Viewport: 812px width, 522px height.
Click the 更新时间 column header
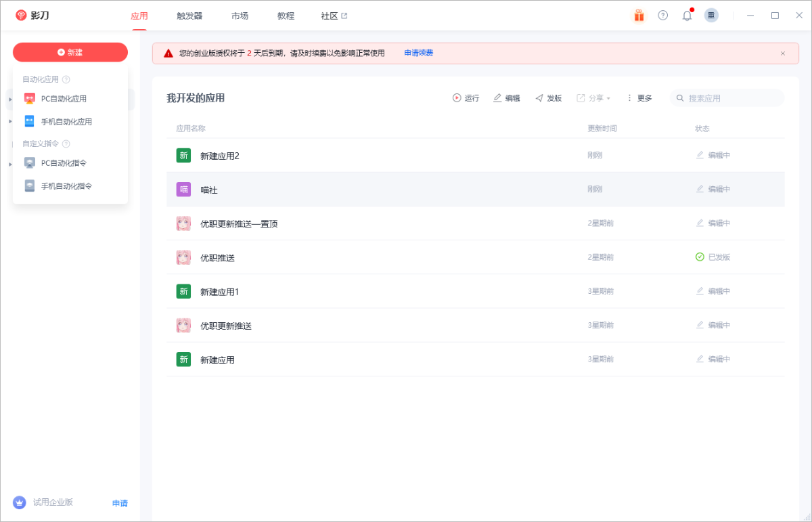(x=602, y=129)
